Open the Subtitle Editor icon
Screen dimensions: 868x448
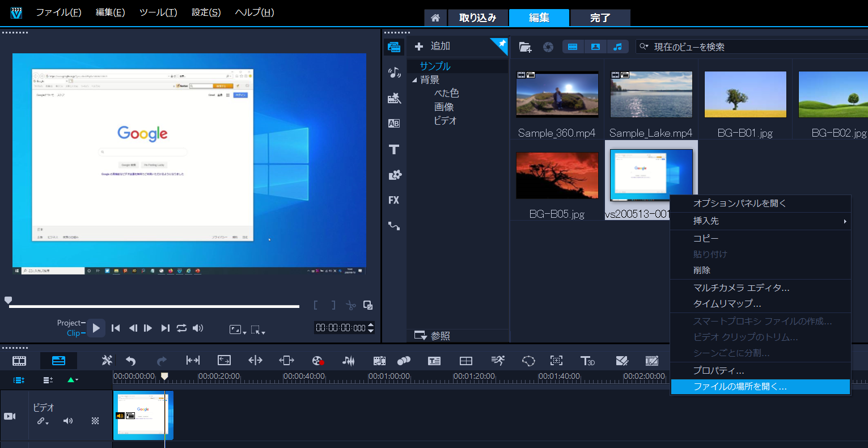click(434, 361)
